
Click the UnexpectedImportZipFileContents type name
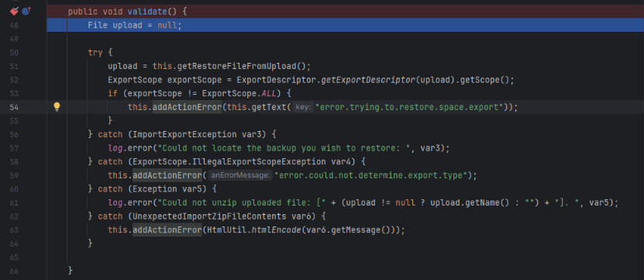(x=209, y=216)
